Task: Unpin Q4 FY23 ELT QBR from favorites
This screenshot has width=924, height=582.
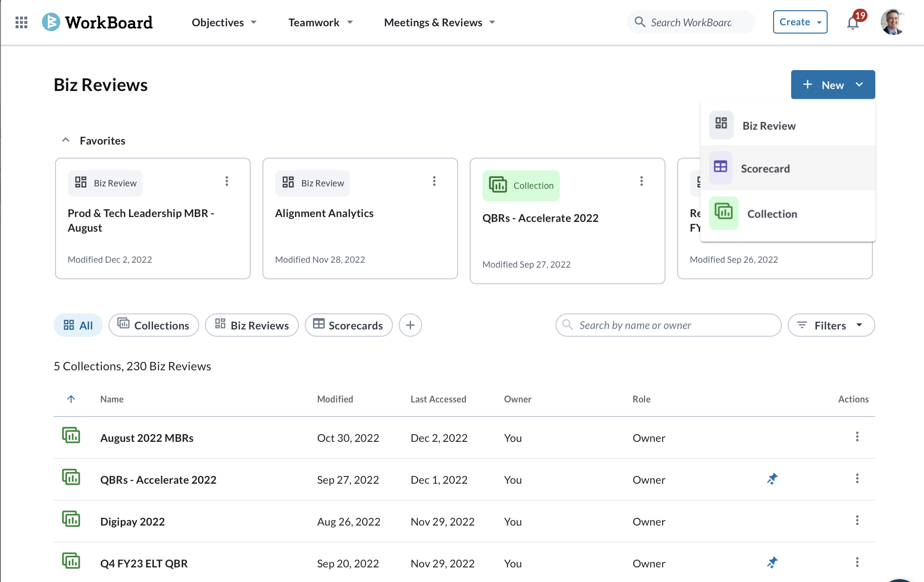Action: 772,563
